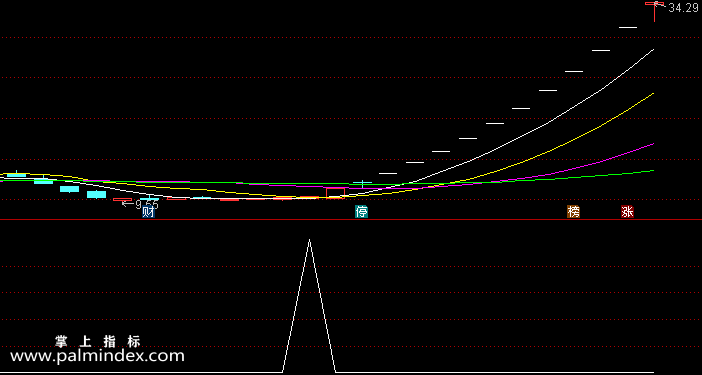Click the 掌上指标 watermark text
The image size is (702, 375).
pos(98,342)
